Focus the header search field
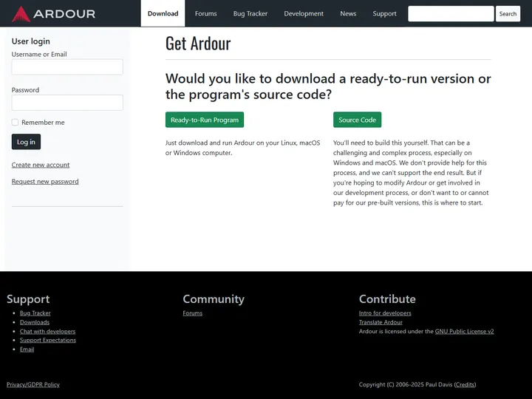 (x=451, y=13)
